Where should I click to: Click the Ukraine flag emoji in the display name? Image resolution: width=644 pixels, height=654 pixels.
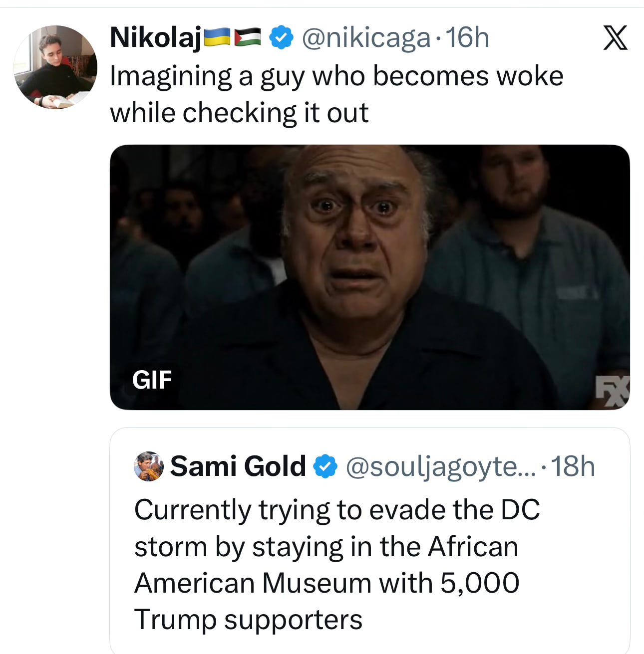coord(217,37)
